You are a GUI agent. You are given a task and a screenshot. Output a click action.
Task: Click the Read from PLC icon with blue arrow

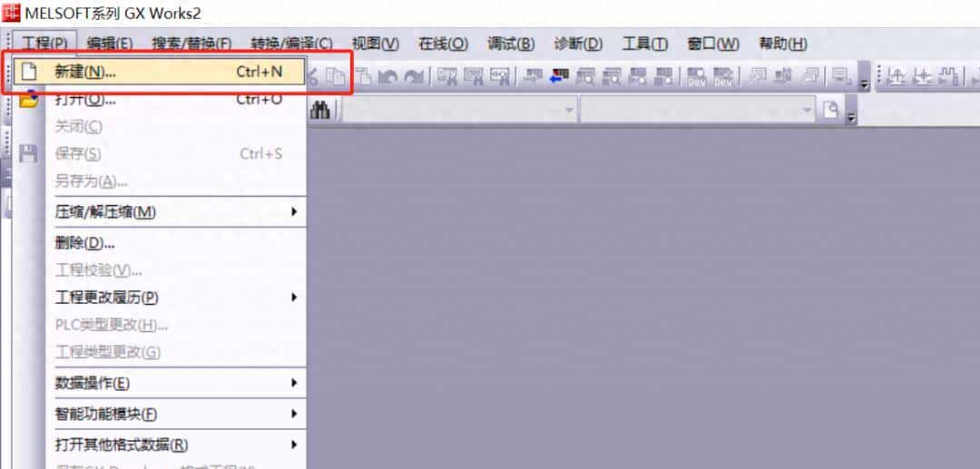(559, 76)
